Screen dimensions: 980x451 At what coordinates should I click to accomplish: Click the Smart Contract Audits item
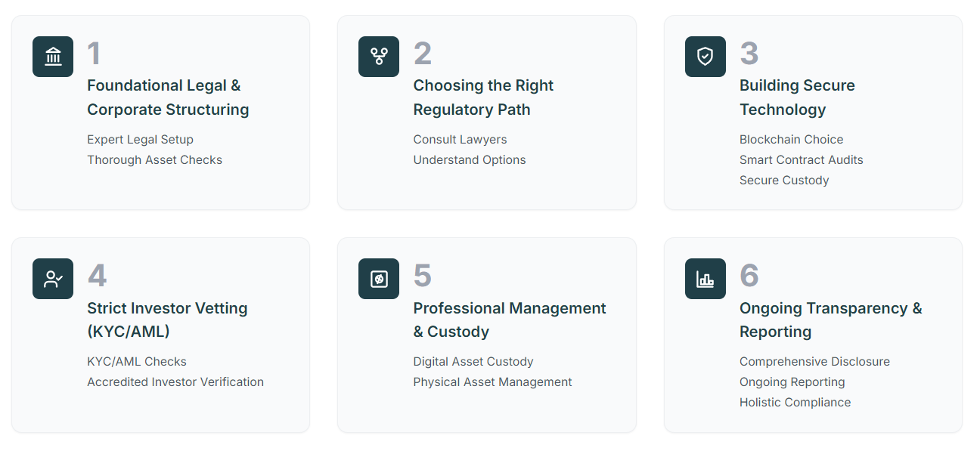click(x=801, y=160)
